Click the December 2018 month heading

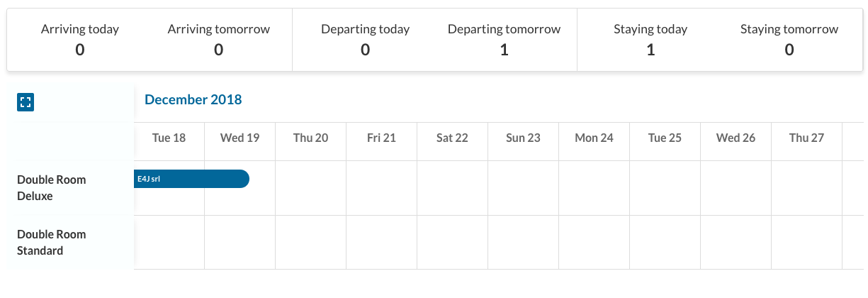point(193,99)
